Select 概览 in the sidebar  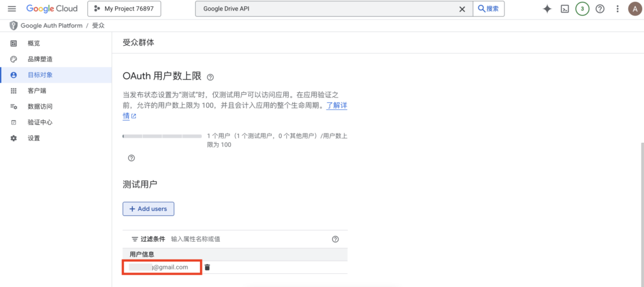33,43
